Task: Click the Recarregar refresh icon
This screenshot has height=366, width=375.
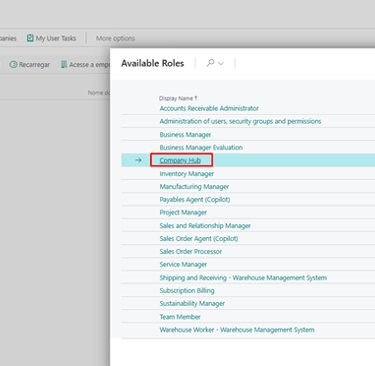Action: (13, 64)
